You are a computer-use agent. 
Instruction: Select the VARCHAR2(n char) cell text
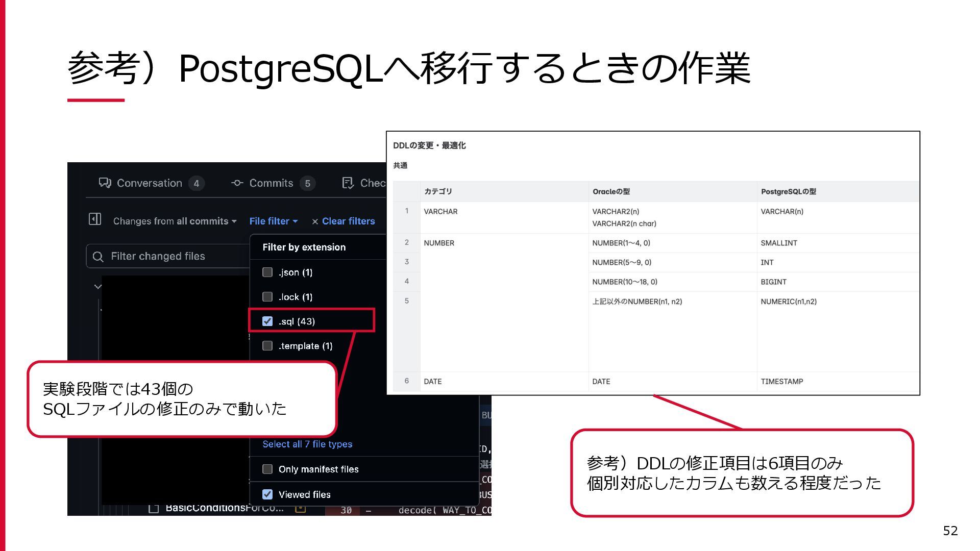click(624, 224)
